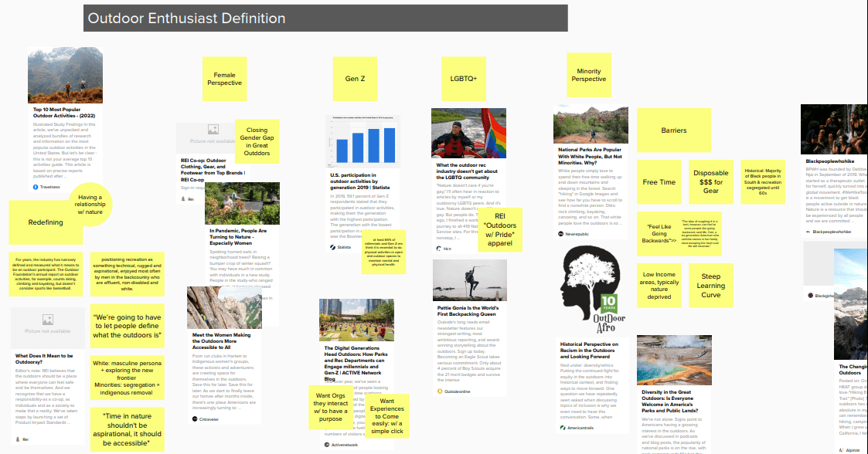
Task: Click the Travelness source icon
Action: click(36, 187)
